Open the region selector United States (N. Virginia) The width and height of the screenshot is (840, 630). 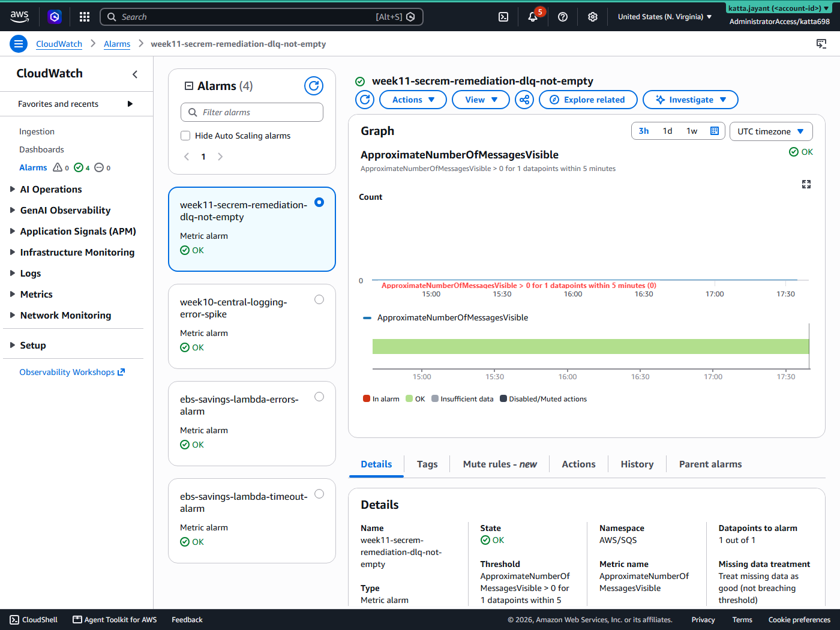tap(665, 17)
